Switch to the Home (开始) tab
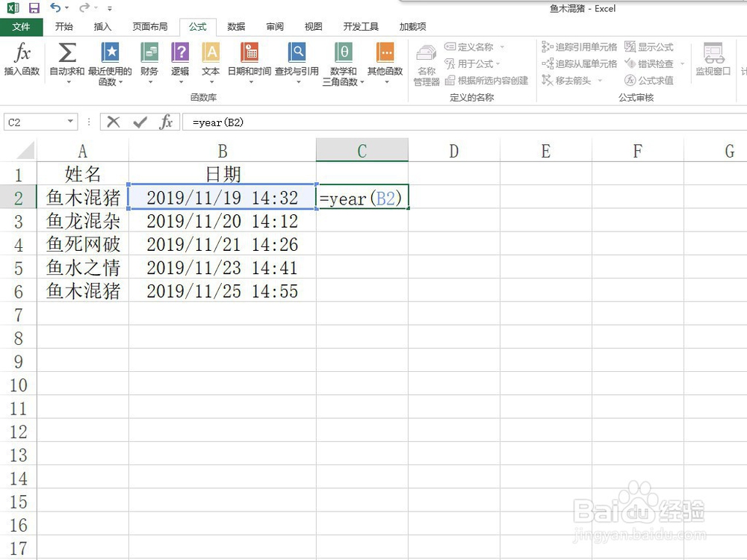Image resolution: width=747 pixels, height=560 pixels. pyautogui.click(x=63, y=27)
